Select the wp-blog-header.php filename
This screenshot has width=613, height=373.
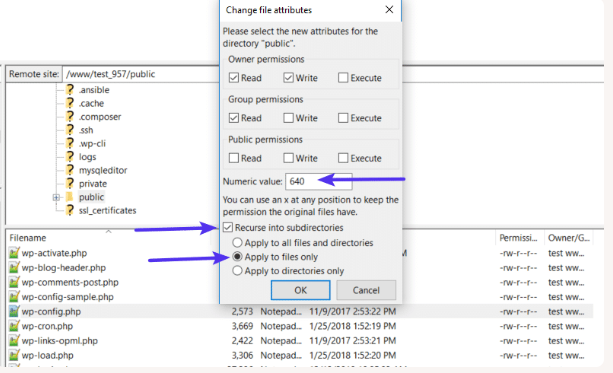(x=63, y=268)
